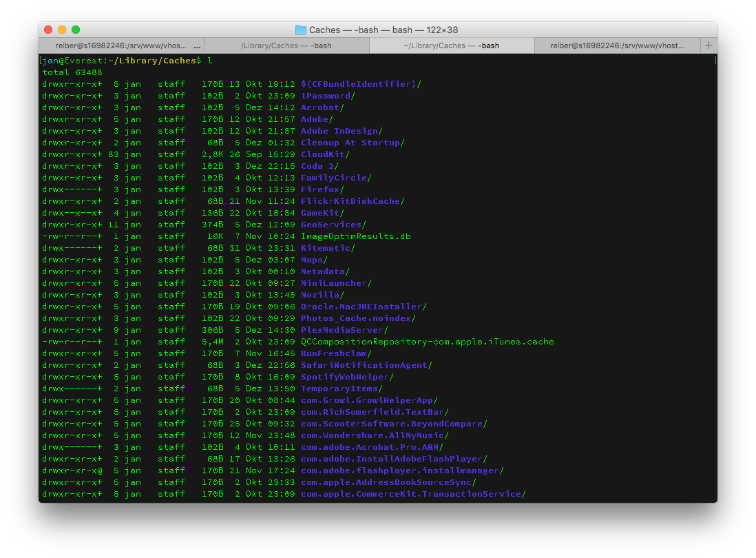Click com.Wondershare.AllMyMusic/ entry
Screen dimensions: 756x558
(x=374, y=435)
